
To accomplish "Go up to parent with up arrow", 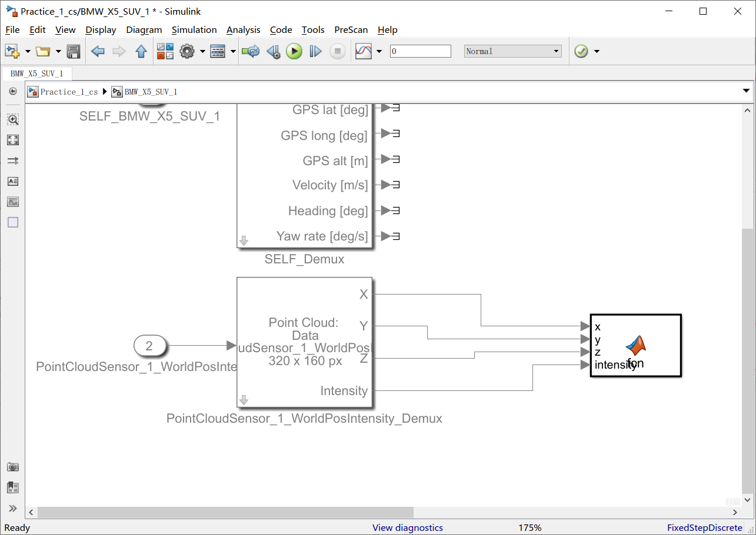I will coord(141,52).
